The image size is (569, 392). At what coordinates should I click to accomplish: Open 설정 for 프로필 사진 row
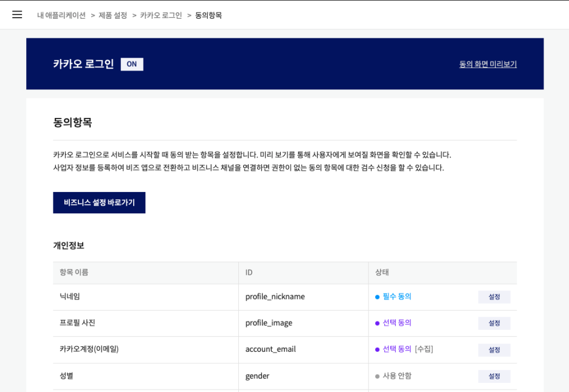point(494,323)
